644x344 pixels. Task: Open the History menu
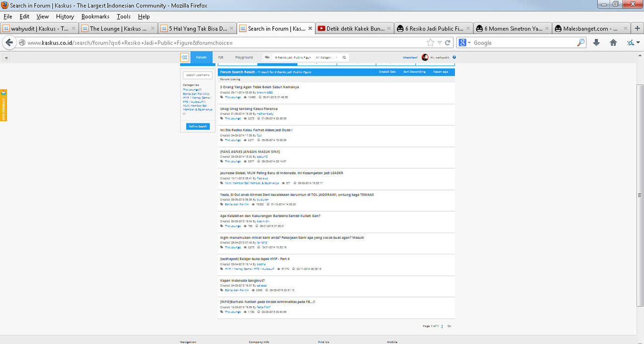coord(65,17)
